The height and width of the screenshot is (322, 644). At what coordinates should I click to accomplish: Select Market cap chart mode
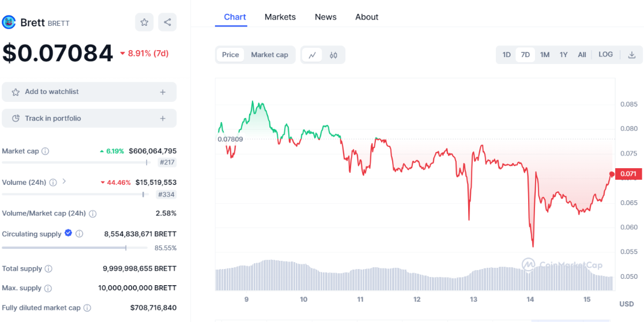[269, 55]
